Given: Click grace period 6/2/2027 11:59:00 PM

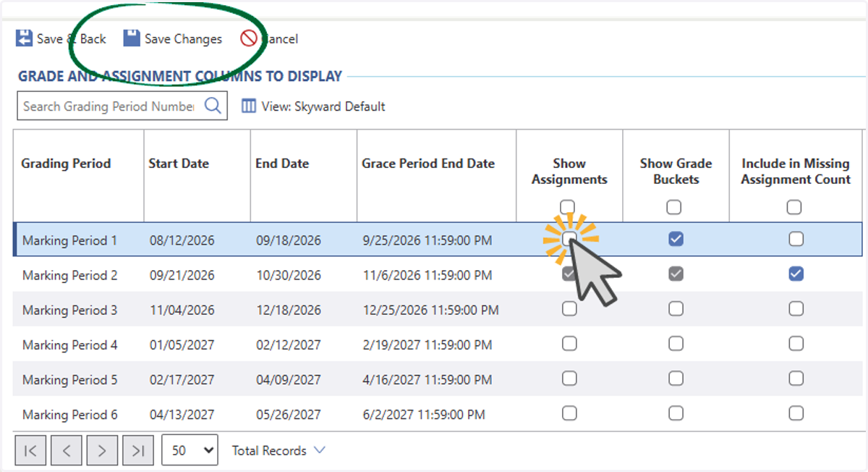Looking at the screenshot, I should 424,414.
